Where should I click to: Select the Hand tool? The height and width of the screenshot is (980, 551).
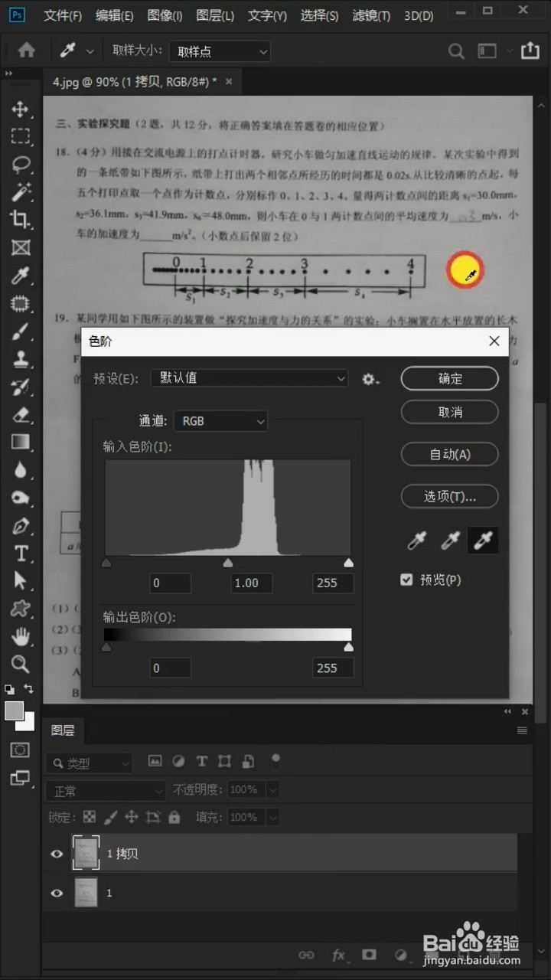tap(20, 636)
